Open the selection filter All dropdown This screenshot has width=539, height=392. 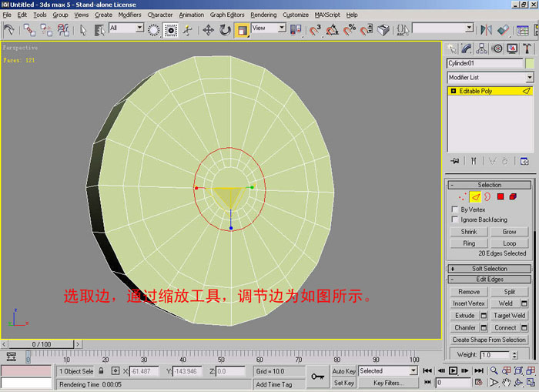click(x=126, y=28)
